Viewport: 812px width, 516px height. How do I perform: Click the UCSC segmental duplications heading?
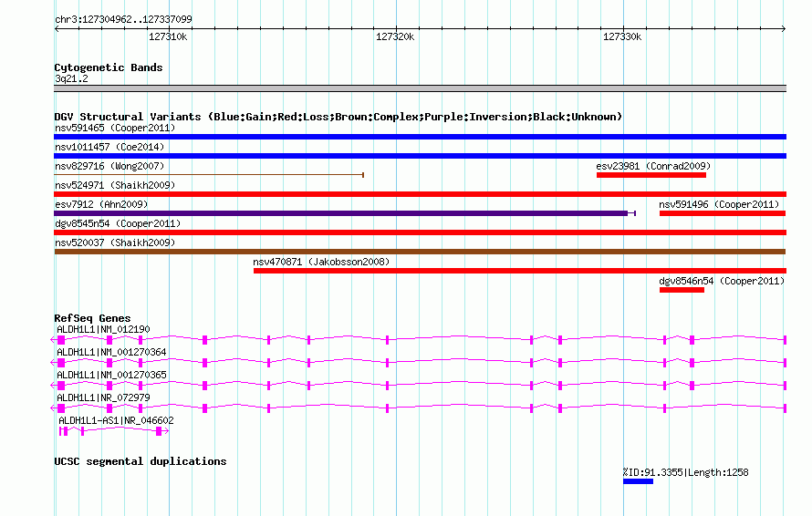tap(140, 461)
